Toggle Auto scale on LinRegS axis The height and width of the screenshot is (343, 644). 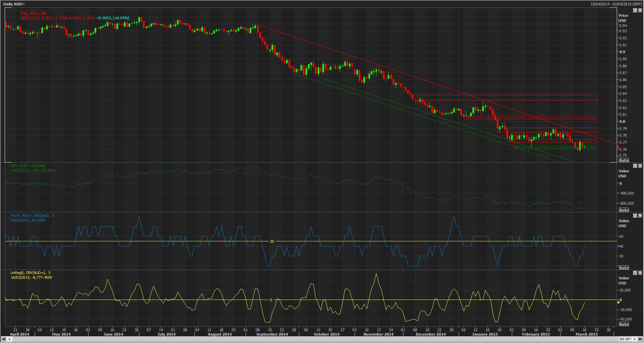point(623,324)
